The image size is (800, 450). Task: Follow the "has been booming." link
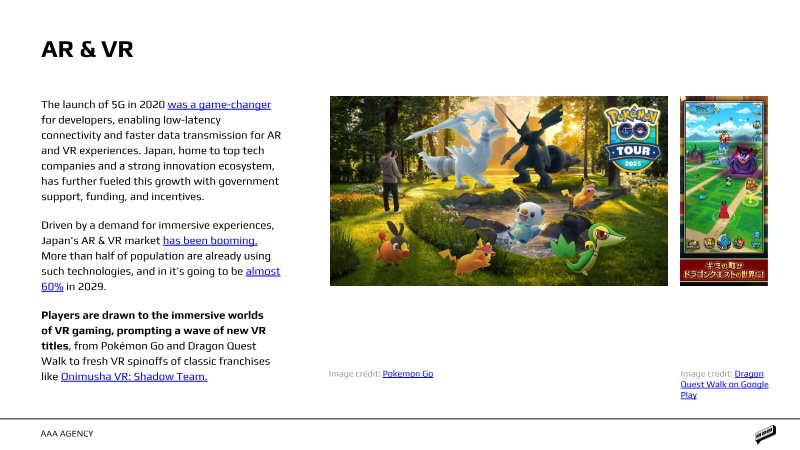[210, 240]
